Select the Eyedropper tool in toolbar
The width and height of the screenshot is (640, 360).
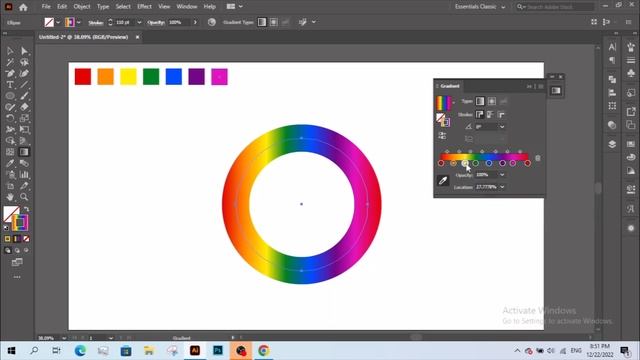tap(10, 163)
